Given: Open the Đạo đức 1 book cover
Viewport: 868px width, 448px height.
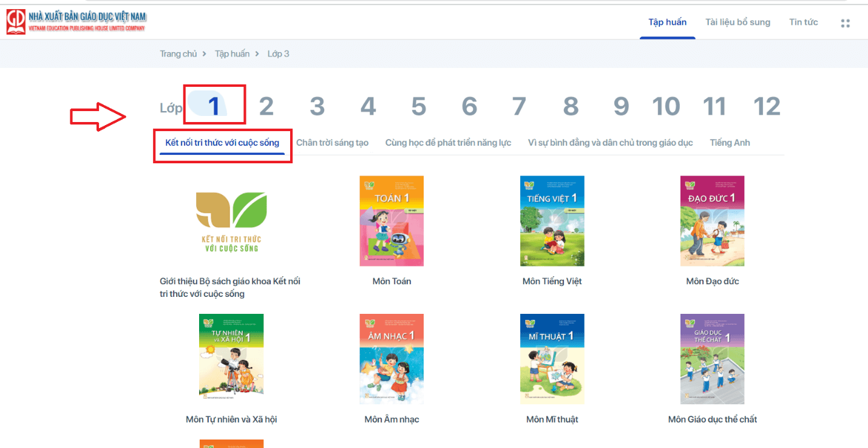Looking at the screenshot, I should pos(712,221).
